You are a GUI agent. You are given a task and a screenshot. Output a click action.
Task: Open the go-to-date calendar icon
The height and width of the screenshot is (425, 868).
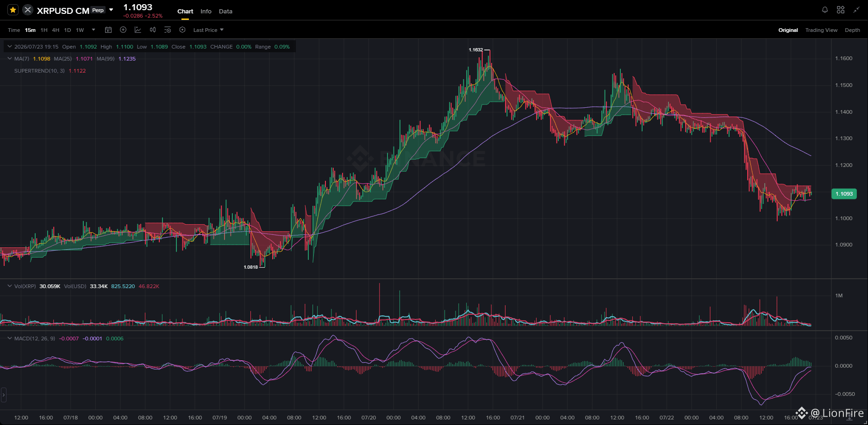click(x=108, y=30)
